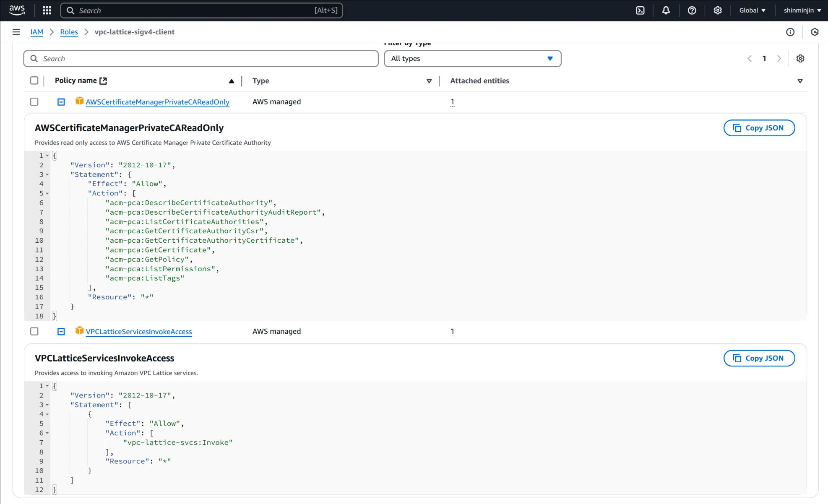The width and height of the screenshot is (828, 504).
Task: Click AWS managed type in VPCLattice row
Action: pos(276,332)
